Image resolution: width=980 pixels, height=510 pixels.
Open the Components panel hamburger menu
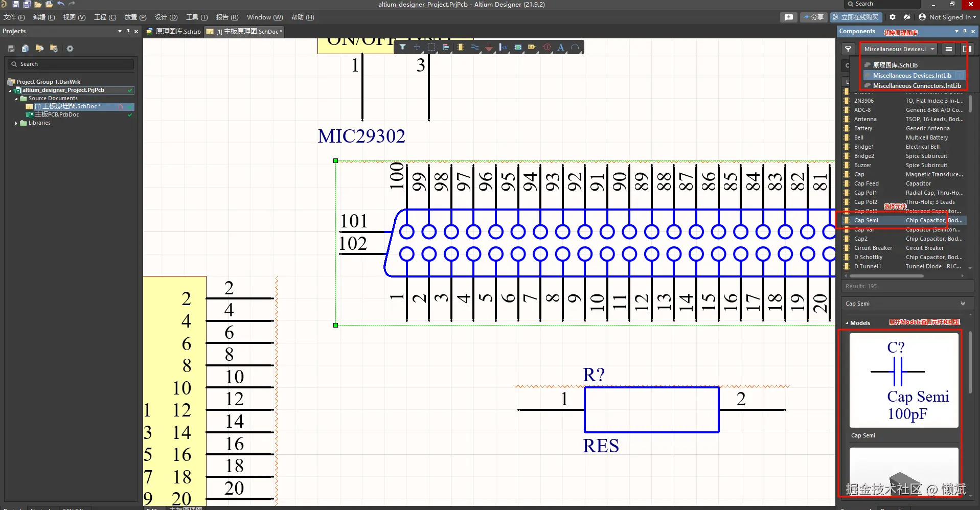pos(949,49)
